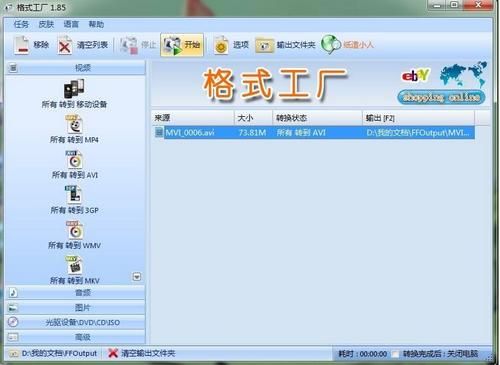Click the 移除 (Remove) toolbar icon

click(22, 45)
